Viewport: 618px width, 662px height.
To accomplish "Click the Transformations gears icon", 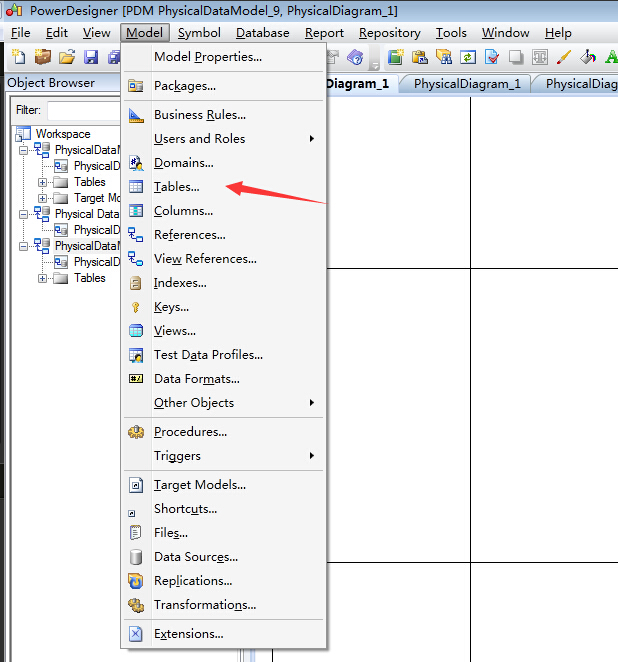I will click(x=136, y=605).
